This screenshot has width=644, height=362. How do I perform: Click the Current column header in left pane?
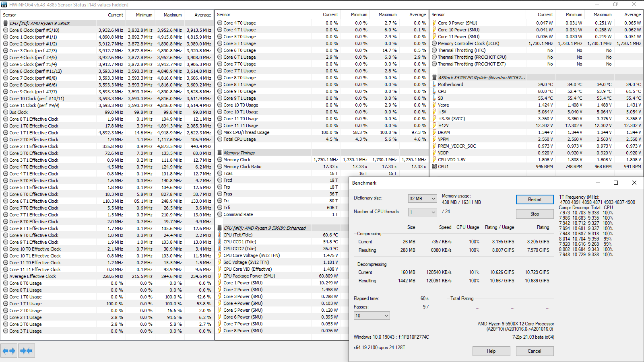(x=111, y=15)
